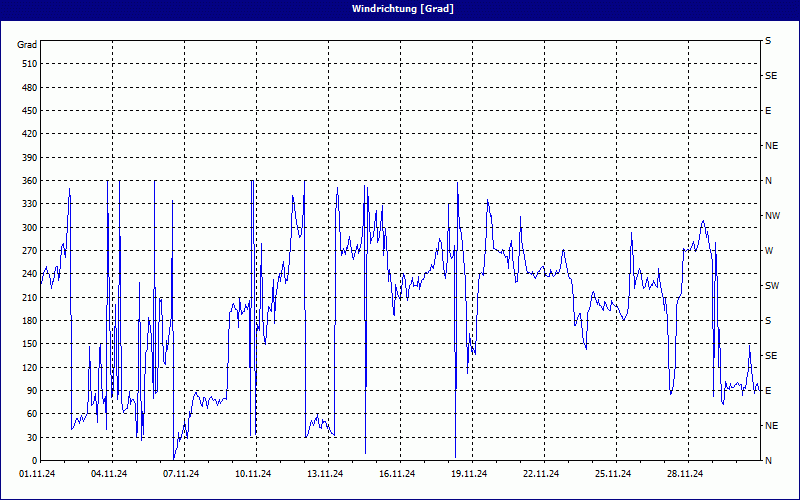Click the NW compass direction label
800x500 pixels.
772,216
